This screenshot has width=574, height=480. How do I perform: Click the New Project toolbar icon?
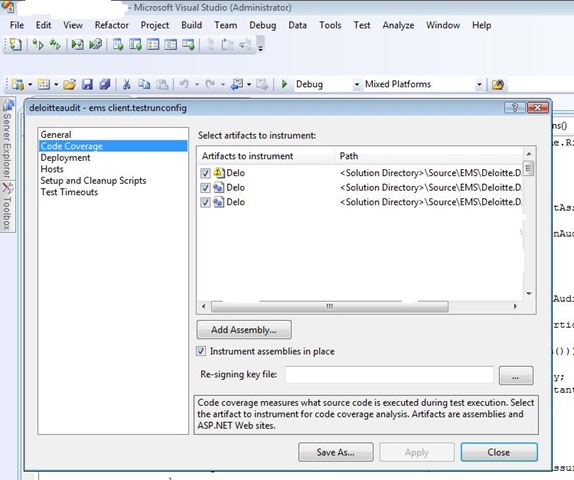click(18, 85)
